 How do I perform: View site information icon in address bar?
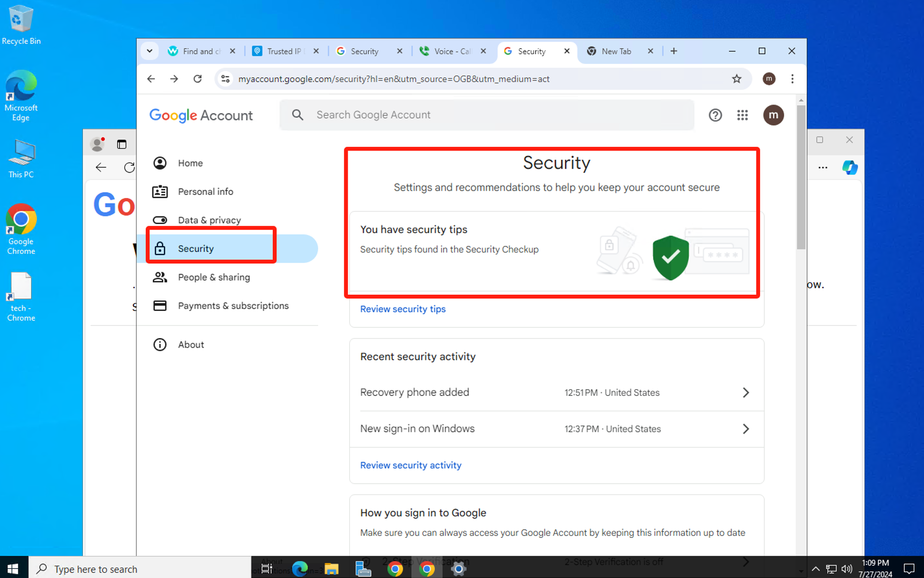click(x=226, y=79)
